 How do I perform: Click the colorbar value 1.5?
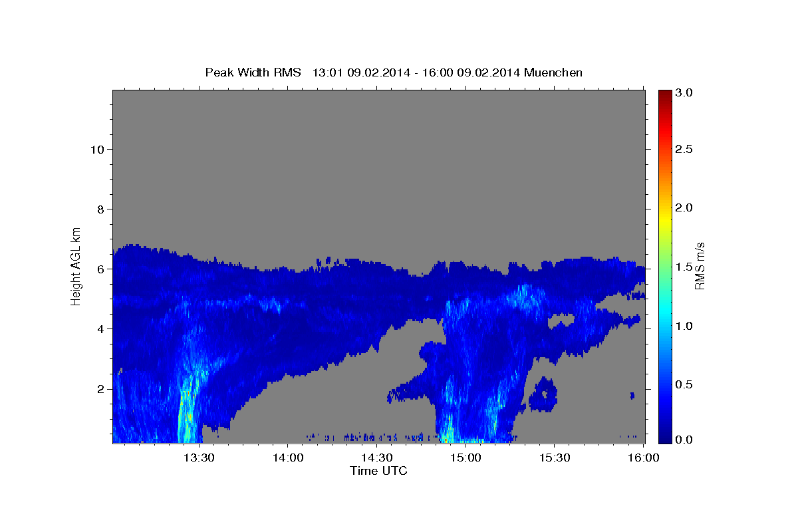pos(684,267)
